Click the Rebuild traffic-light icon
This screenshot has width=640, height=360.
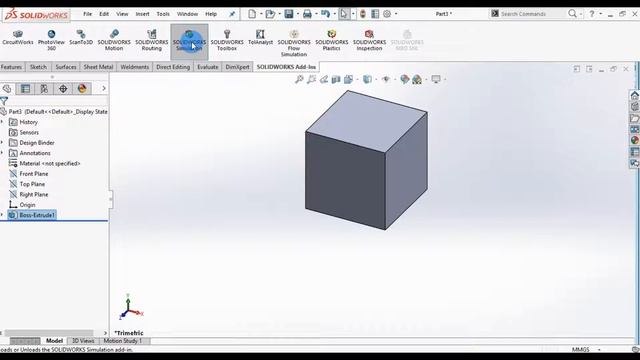tap(363, 14)
